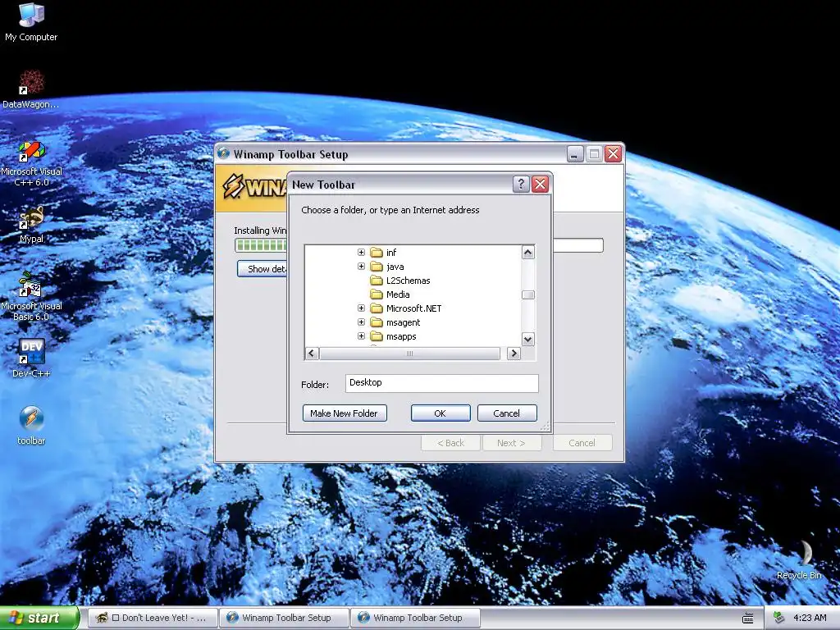840x630 pixels.
Task: Select the L2Schemas folder name
Action: 409,281
